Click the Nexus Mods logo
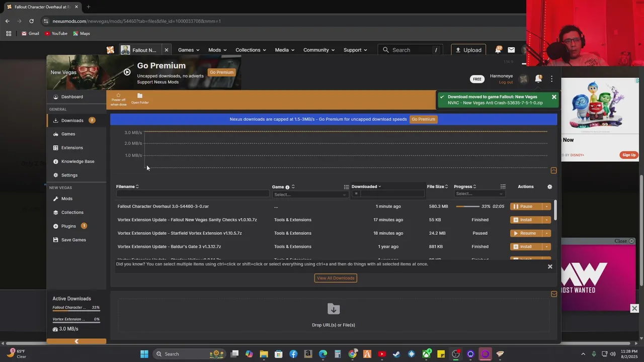 click(110, 50)
